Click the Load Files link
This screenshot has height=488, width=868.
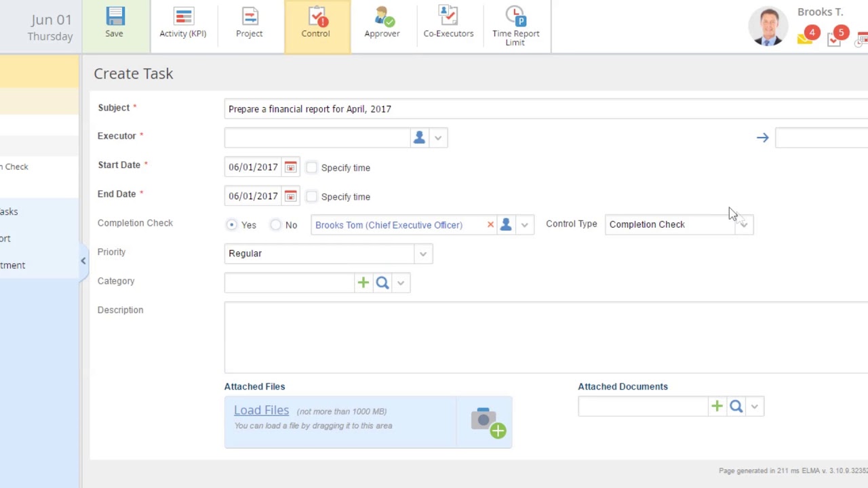pos(261,410)
